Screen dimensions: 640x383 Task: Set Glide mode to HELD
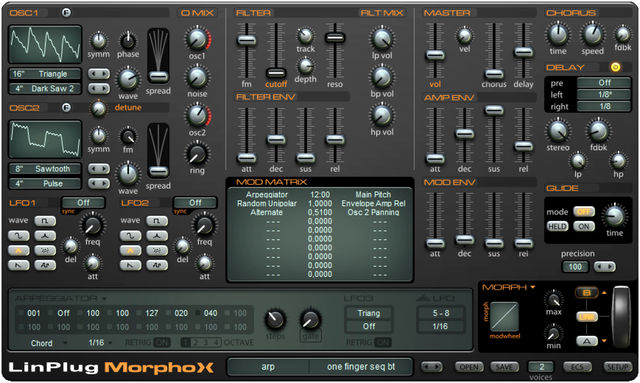557,226
